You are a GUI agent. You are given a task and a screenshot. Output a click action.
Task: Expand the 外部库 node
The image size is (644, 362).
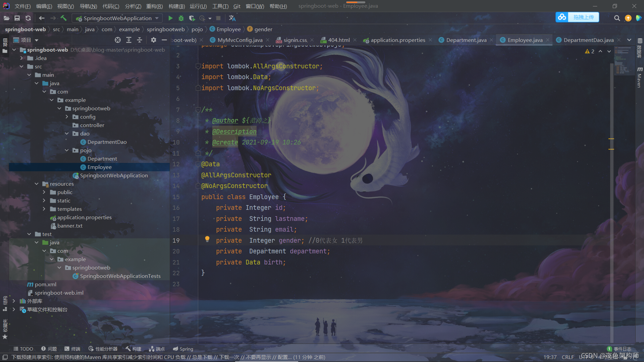14,301
